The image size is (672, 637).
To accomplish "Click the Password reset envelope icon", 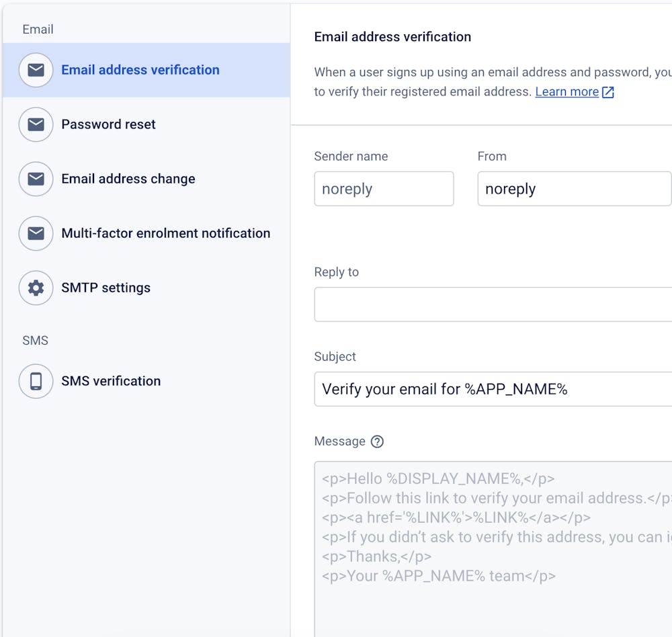I will pyautogui.click(x=36, y=124).
